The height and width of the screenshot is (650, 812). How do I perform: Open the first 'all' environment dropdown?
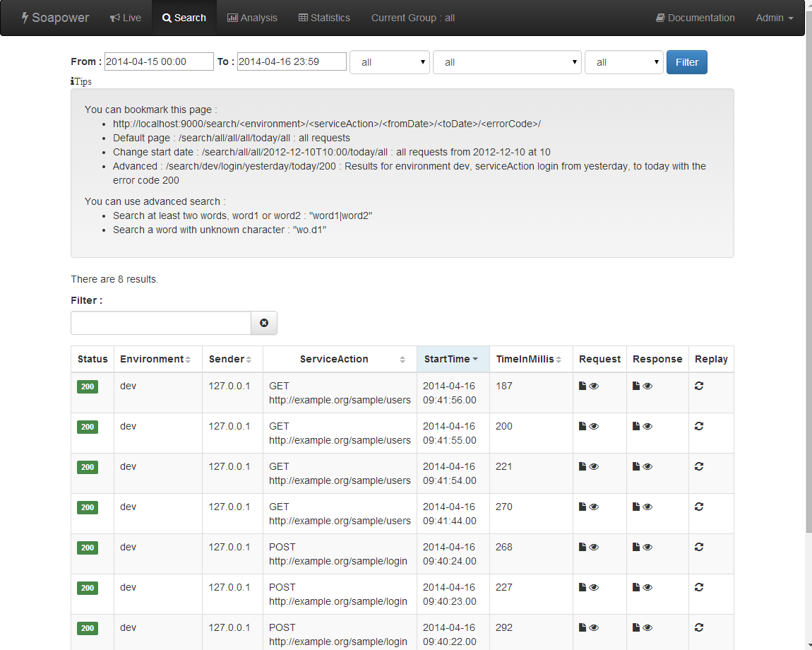pyautogui.click(x=390, y=62)
